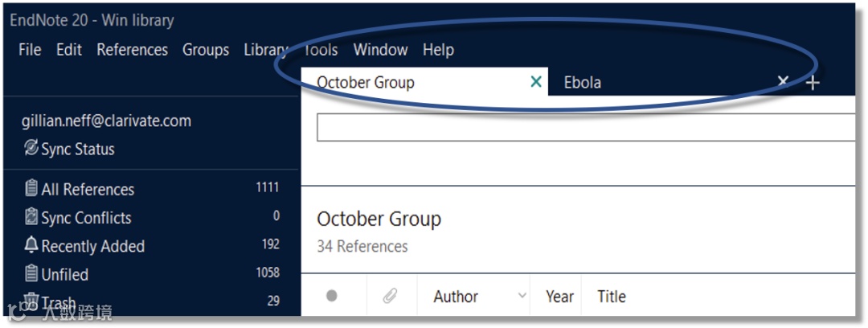The width and height of the screenshot is (868, 328).
Task: Open the File menu
Action: click(x=29, y=50)
